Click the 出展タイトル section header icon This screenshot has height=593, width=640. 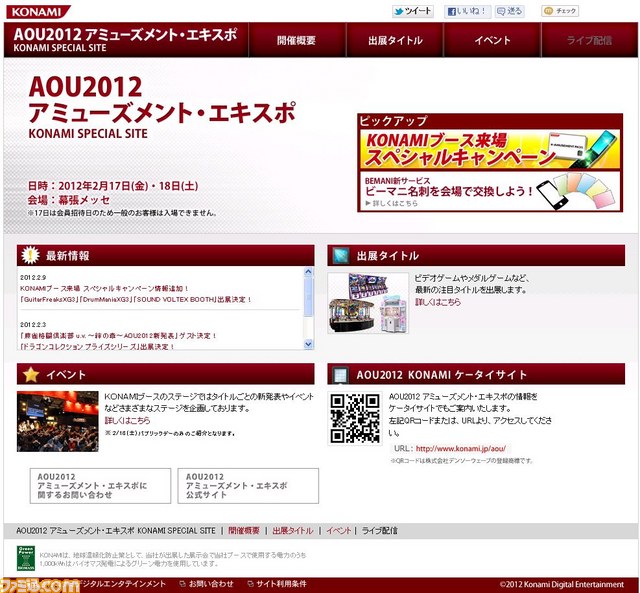pos(340,255)
